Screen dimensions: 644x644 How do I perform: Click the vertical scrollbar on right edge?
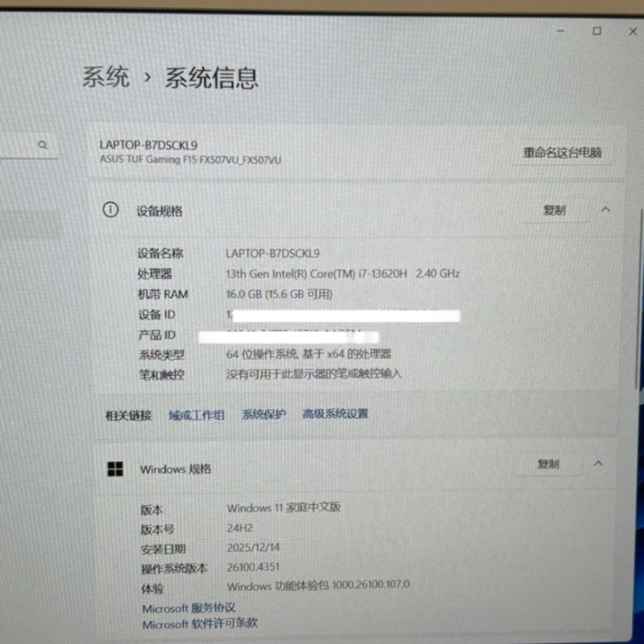coord(639,297)
